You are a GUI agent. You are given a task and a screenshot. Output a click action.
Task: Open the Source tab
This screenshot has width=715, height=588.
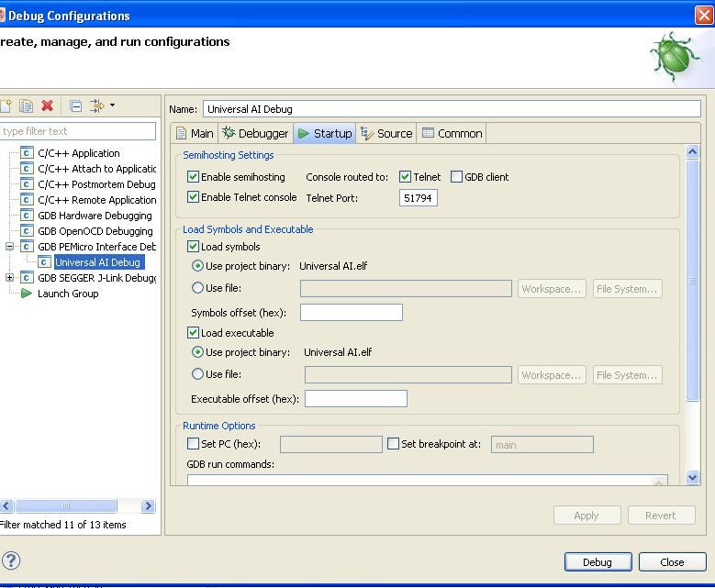tap(386, 133)
